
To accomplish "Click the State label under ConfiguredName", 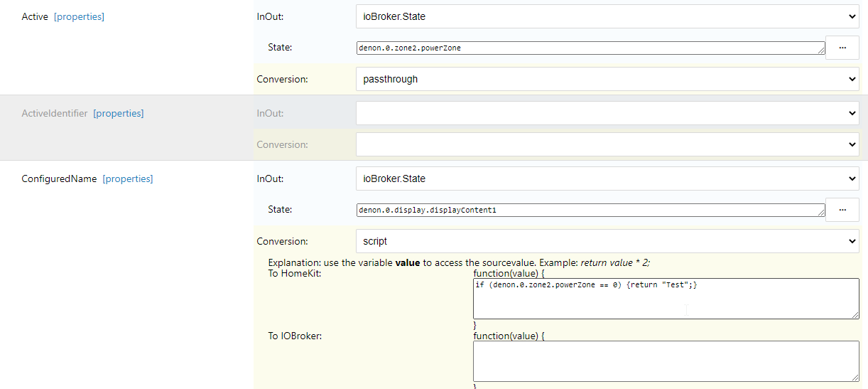I will click(x=280, y=209).
